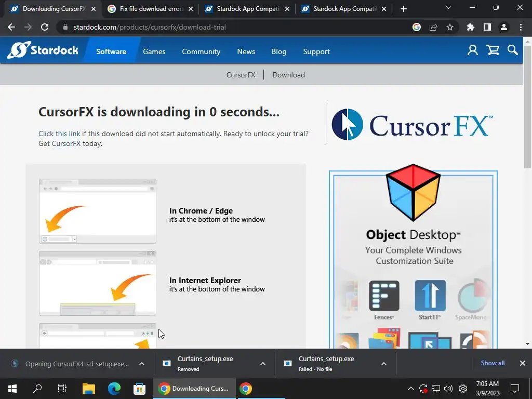Open Task View on taskbar
The height and width of the screenshot is (399, 532).
tap(62, 389)
